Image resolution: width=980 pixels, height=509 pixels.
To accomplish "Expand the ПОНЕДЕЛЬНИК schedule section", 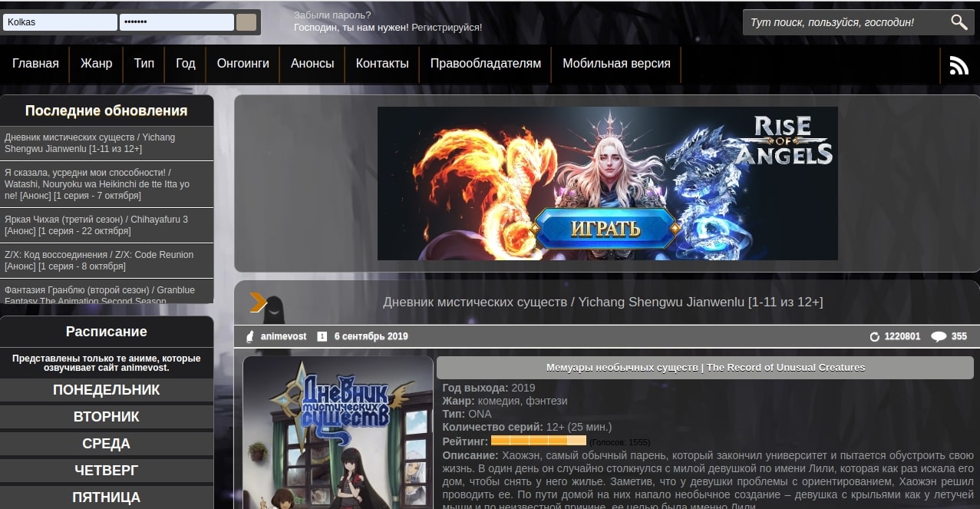I will coord(107,389).
